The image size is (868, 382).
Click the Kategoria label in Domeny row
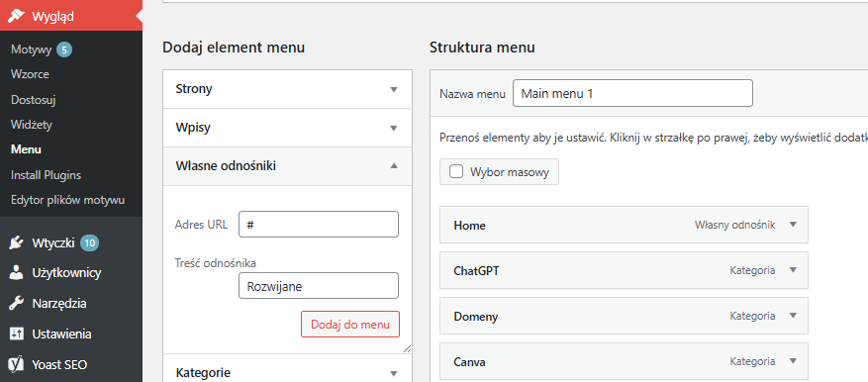pyautogui.click(x=752, y=316)
